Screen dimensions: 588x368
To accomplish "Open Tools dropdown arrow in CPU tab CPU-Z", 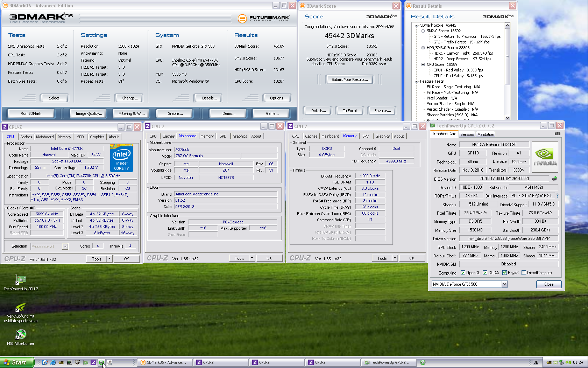I will pos(109,259).
